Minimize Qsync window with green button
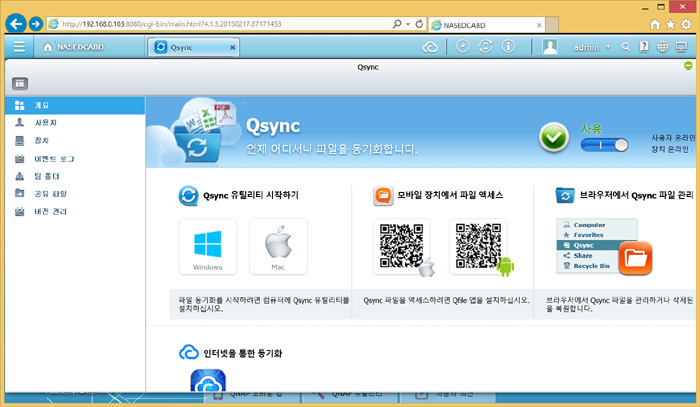 [688, 66]
